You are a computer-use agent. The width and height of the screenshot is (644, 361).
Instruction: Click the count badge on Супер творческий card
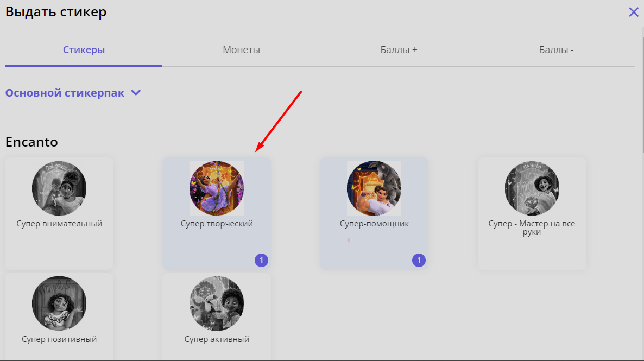pyautogui.click(x=261, y=261)
